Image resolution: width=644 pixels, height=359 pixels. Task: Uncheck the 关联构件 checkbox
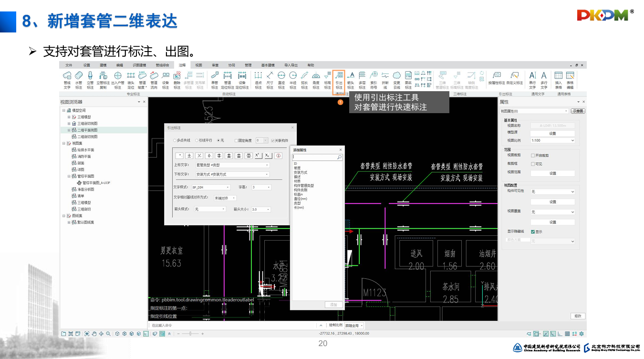click(273, 140)
